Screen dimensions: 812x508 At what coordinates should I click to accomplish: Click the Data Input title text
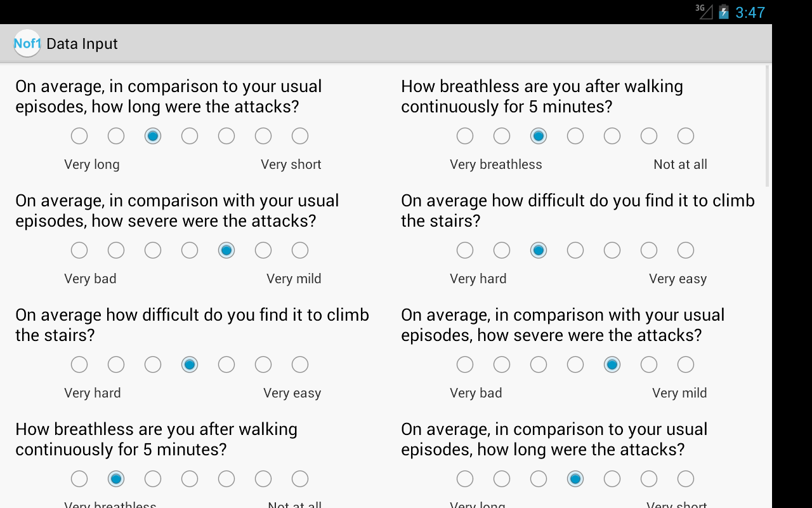tap(82, 44)
